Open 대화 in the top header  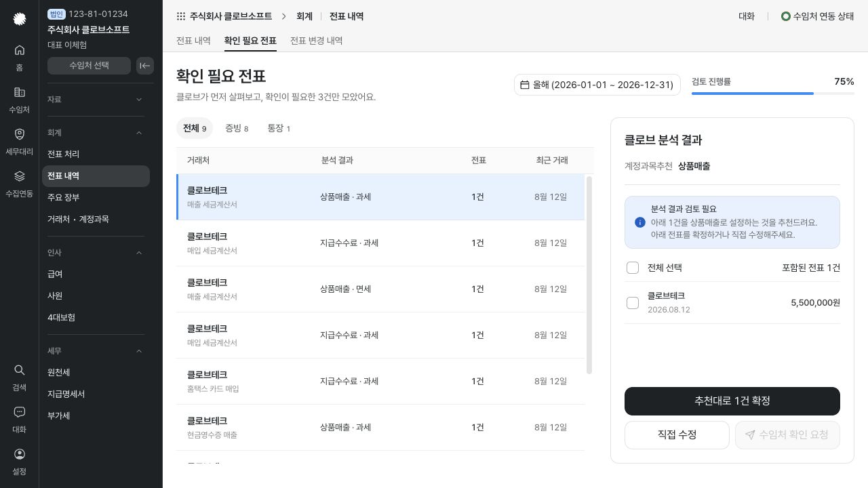[x=747, y=16]
